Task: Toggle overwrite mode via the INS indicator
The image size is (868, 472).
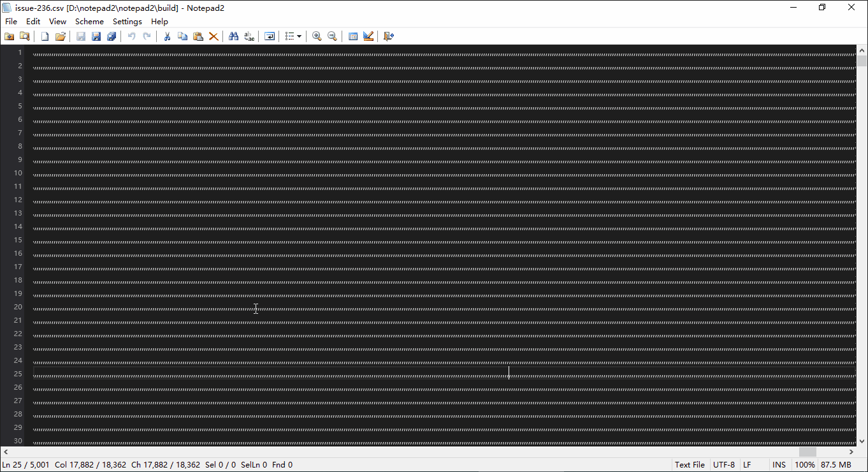Action: 779,464
